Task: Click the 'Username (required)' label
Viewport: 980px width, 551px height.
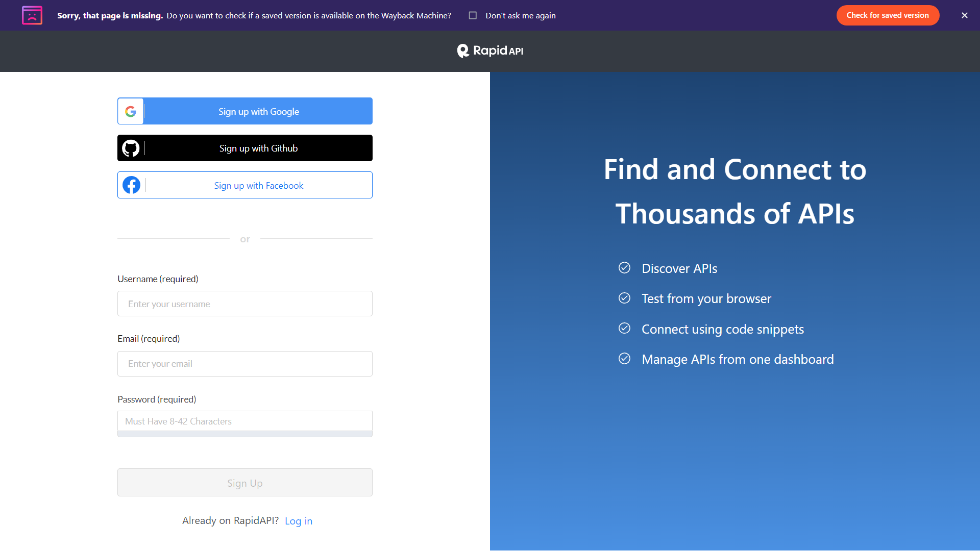Action: pyautogui.click(x=158, y=279)
